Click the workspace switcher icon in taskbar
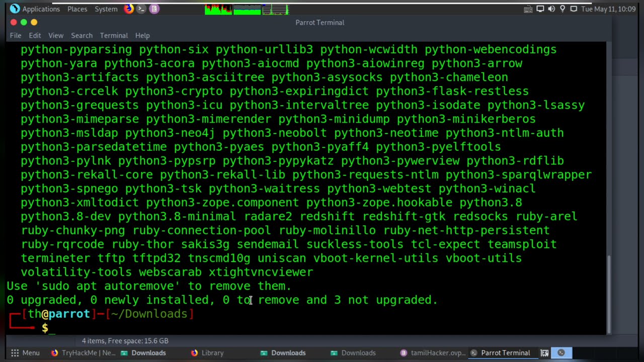Image resolution: width=644 pixels, height=362 pixels. 544,353
